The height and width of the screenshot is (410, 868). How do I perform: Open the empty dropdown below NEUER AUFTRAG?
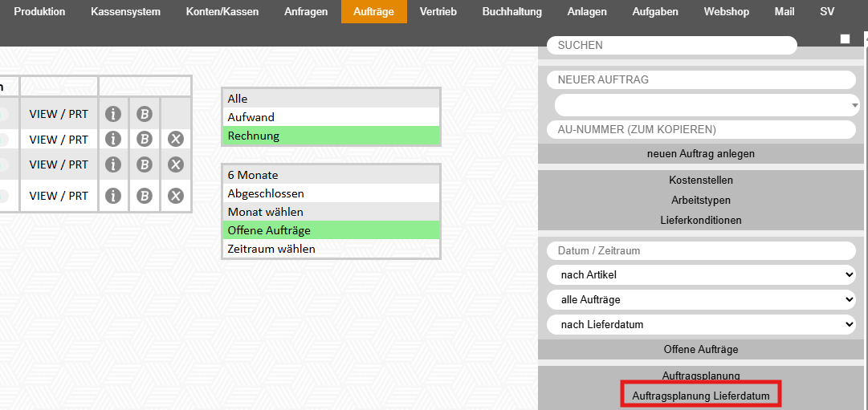tap(707, 105)
